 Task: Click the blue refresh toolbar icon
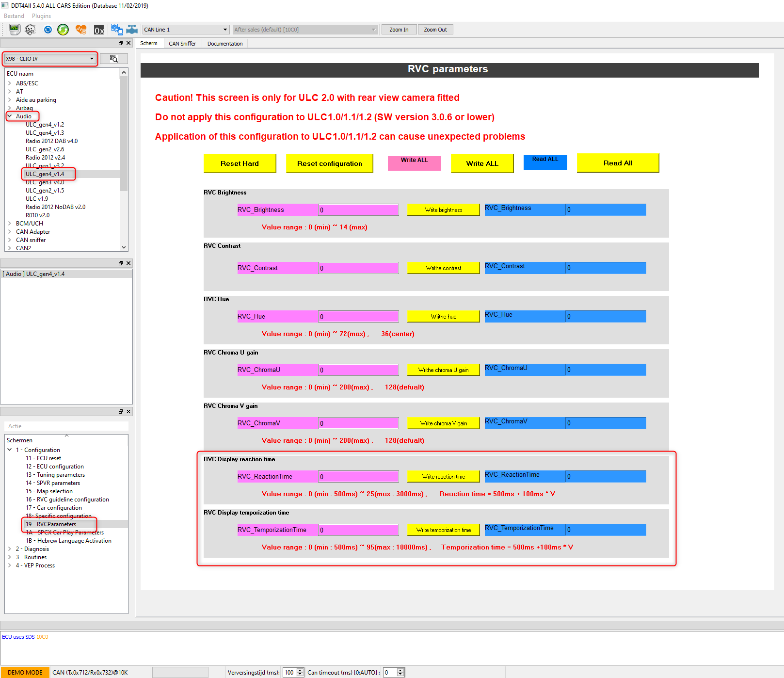[48, 30]
